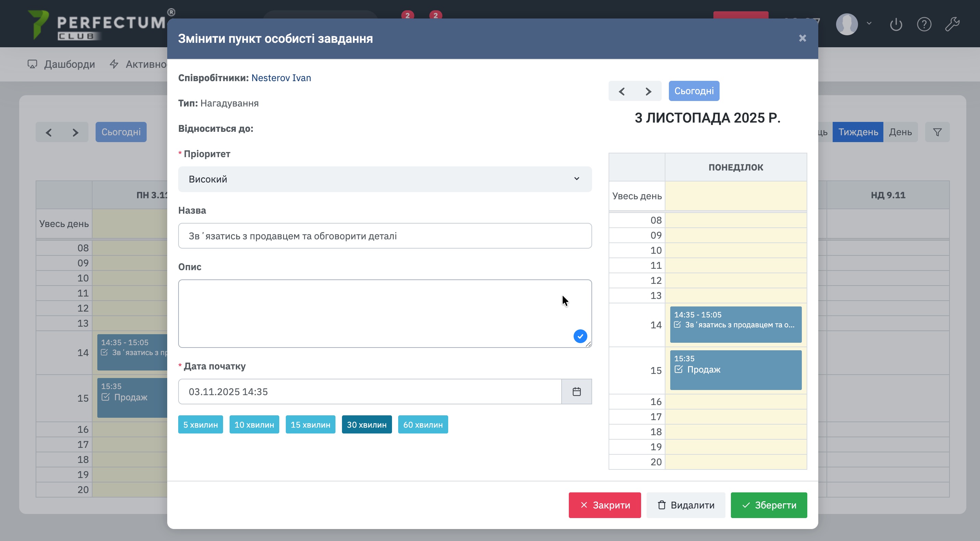Switch to the День calendar view

click(900, 132)
